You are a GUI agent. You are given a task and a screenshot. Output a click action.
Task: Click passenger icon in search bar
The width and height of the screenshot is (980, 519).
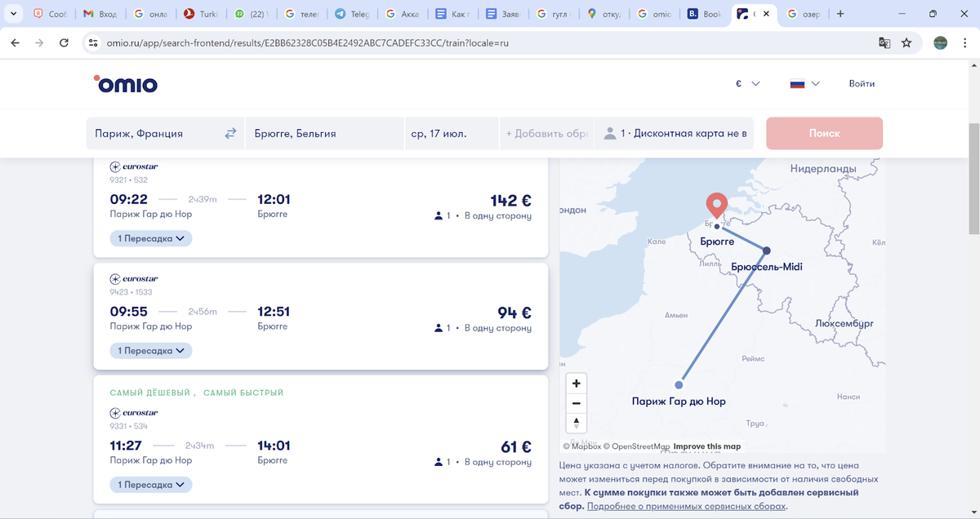609,134
